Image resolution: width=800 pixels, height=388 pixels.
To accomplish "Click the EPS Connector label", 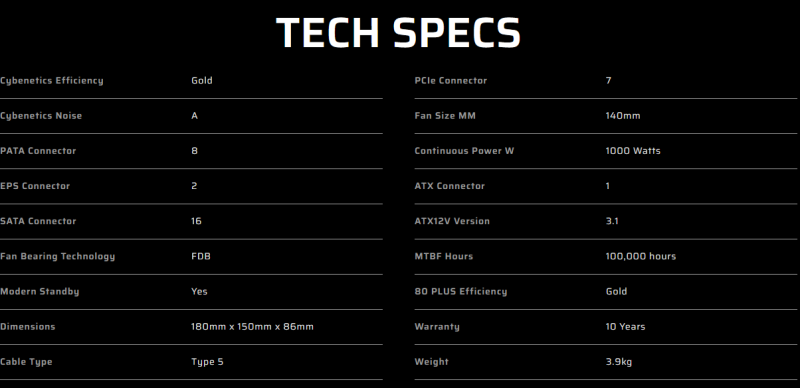I will 35,186.
